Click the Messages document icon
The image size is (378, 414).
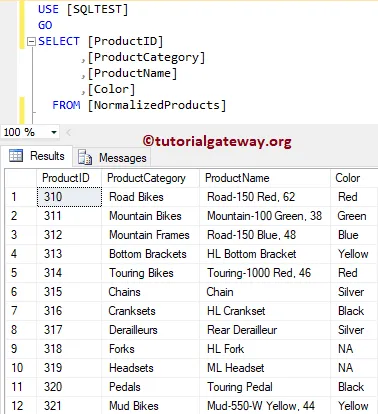[x=85, y=157]
